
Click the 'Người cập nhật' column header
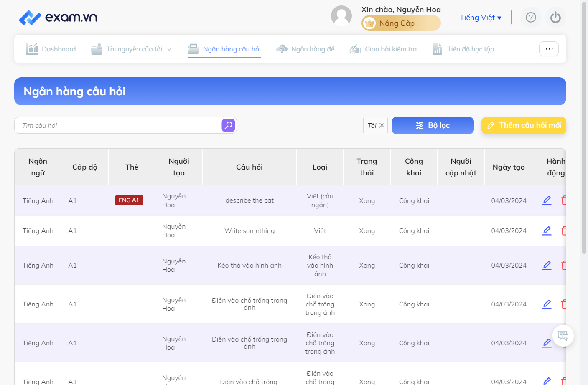461,167
